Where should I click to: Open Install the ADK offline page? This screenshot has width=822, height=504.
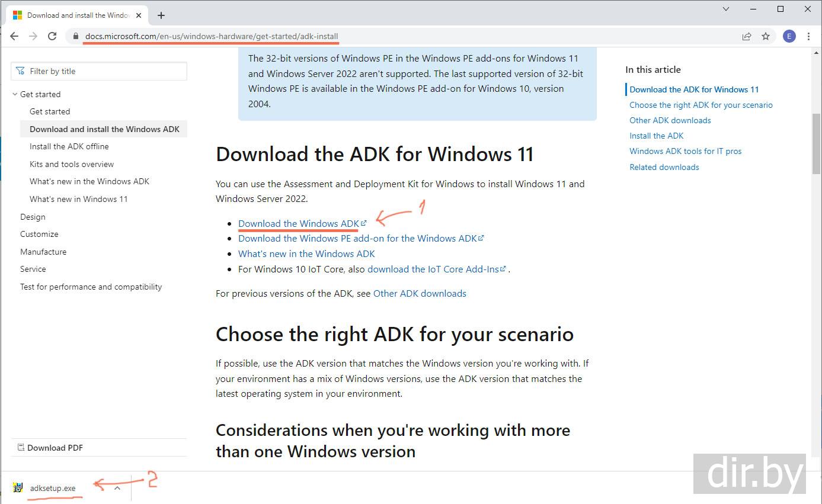69,146
